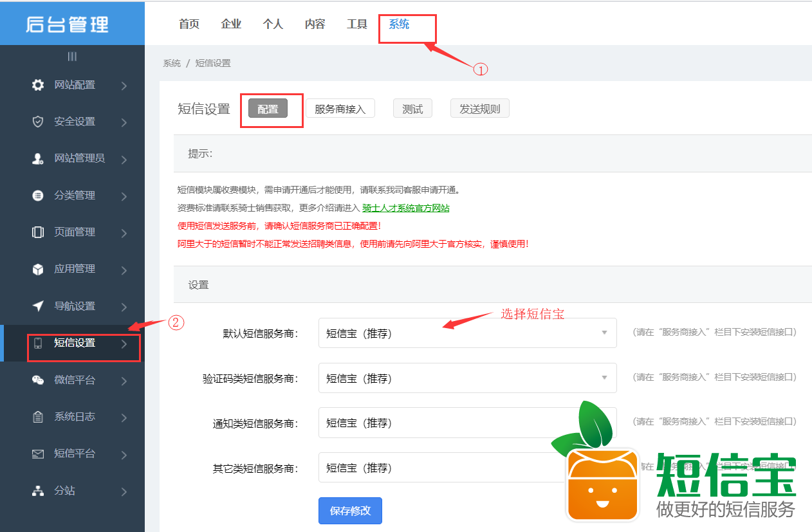
Task: Click the 系统 breadcrumb link
Action: coord(172,63)
